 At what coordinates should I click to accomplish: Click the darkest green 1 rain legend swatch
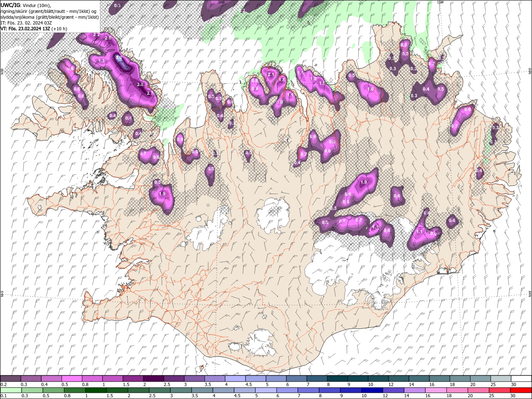pyautogui.click(x=96, y=390)
